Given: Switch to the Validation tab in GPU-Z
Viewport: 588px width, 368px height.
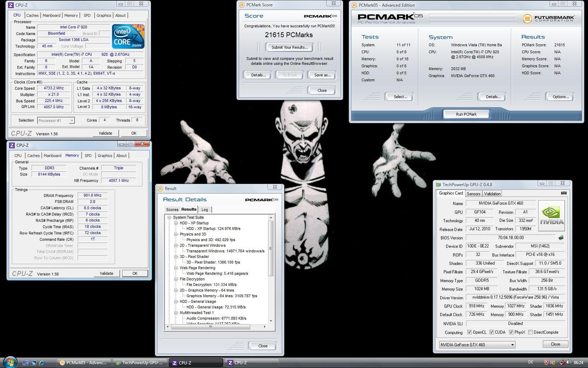Looking at the screenshot, I should pyautogui.click(x=492, y=194).
